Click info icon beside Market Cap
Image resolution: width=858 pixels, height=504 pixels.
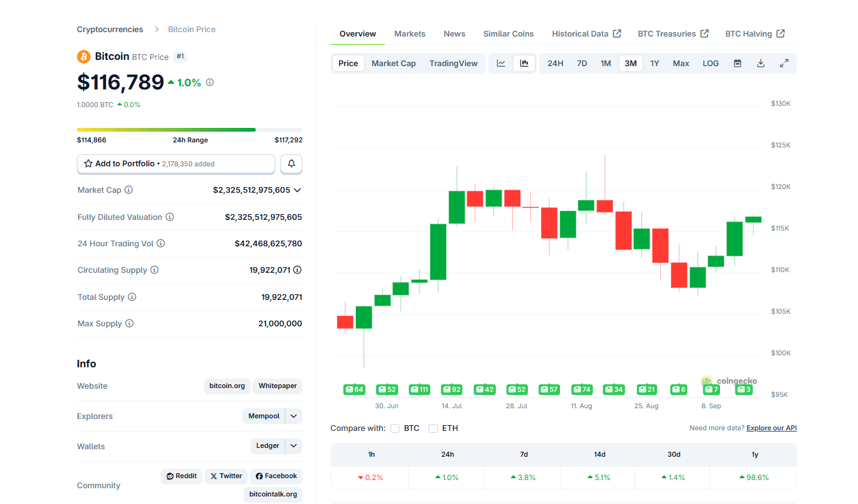pyautogui.click(x=129, y=190)
